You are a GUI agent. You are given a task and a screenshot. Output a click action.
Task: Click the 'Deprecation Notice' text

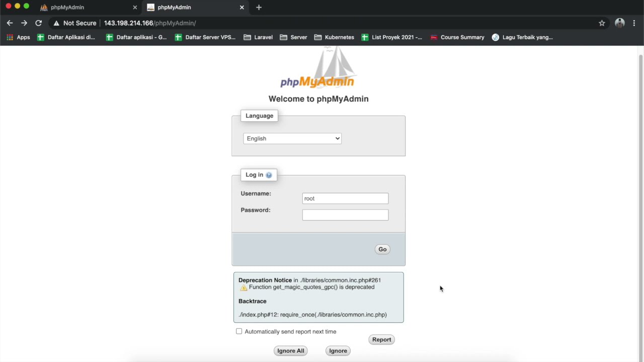coord(265,281)
